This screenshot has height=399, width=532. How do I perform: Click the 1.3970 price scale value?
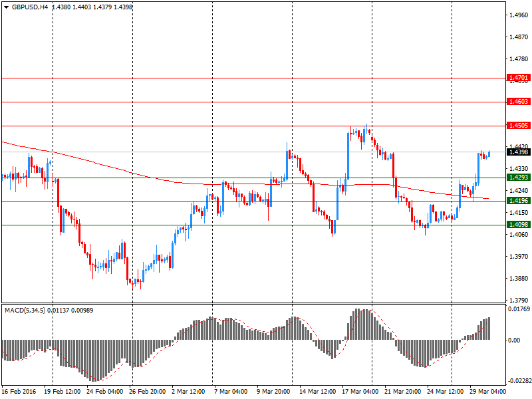[519, 257]
